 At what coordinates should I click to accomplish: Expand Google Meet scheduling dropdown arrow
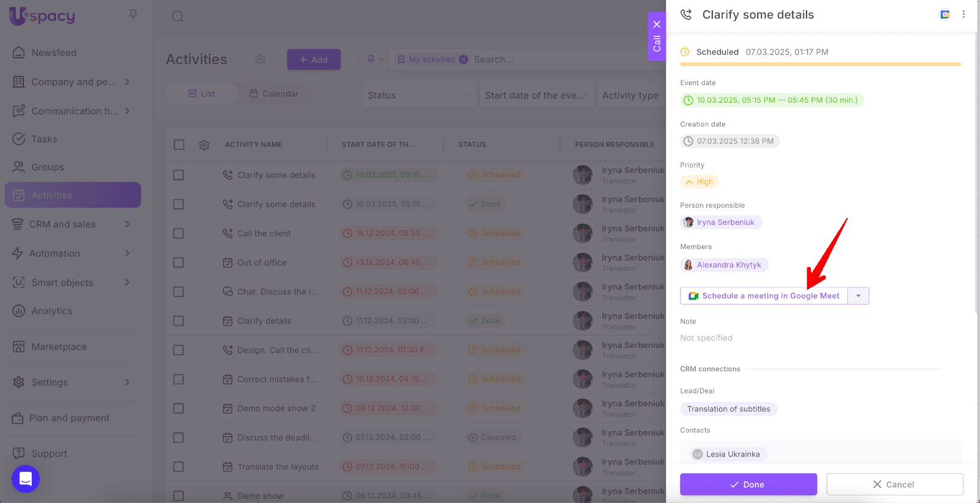(858, 296)
